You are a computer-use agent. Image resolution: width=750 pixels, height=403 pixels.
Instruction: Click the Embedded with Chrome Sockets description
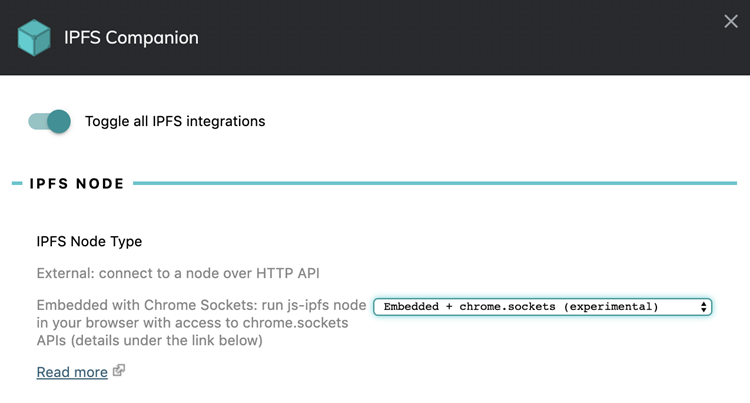pos(201,323)
